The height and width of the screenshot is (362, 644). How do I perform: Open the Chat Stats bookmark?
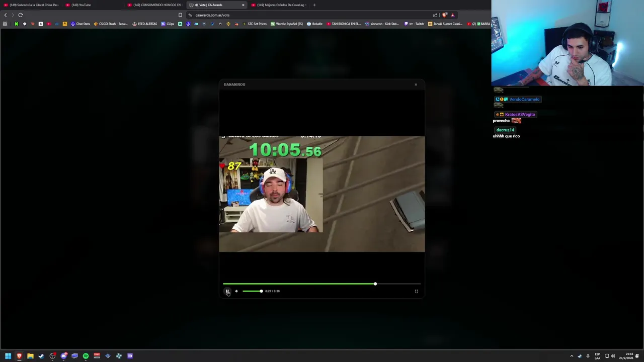[x=80, y=24]
